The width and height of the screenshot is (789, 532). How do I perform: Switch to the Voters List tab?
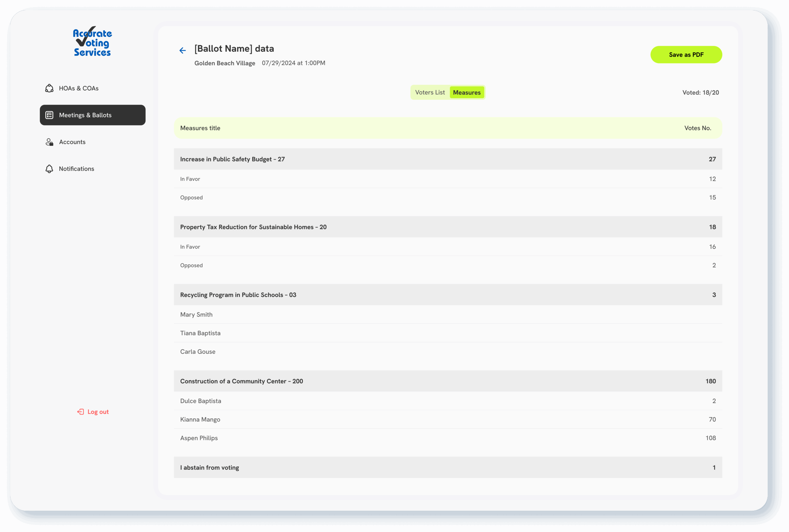tap(430, 92)
